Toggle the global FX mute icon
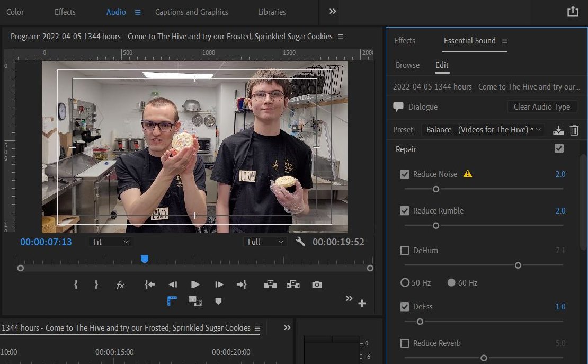This screenshot has width=588, height=364. pos(120,285)
